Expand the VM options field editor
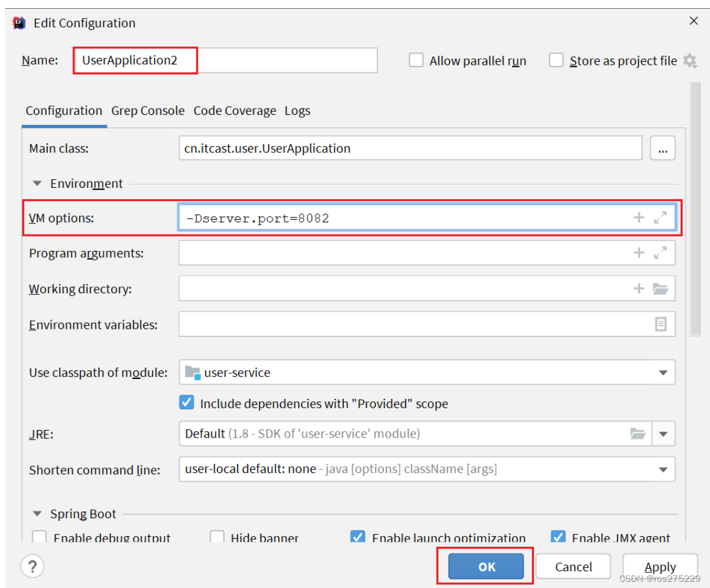Image resolution: width=710 pixels, height=588 pixels. (x=660, y=218)
